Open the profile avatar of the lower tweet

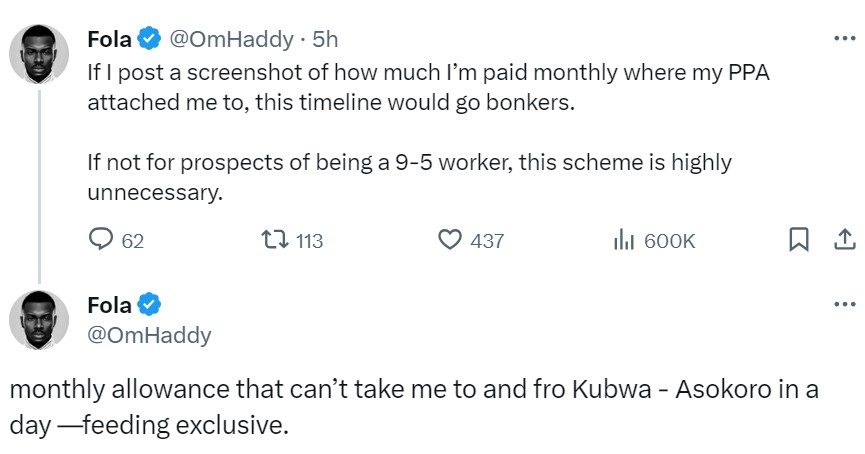click(x=39, y=320)
